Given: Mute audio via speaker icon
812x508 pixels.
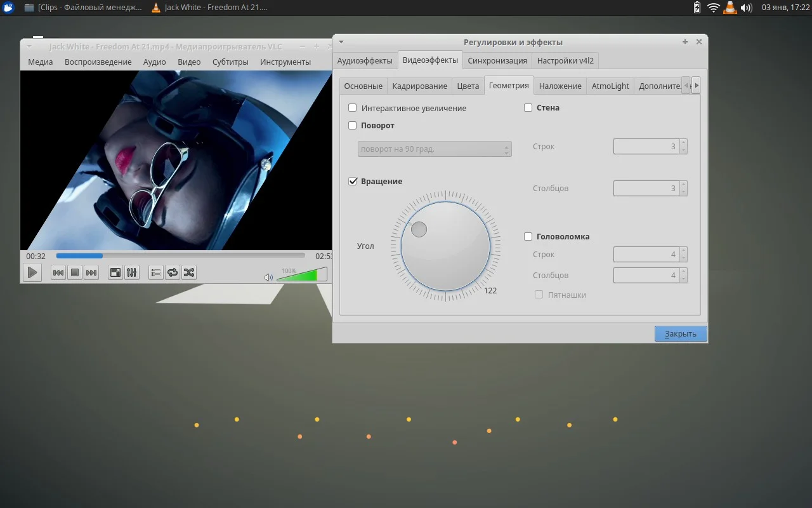Looking at the screenshot, I should 268,277.
